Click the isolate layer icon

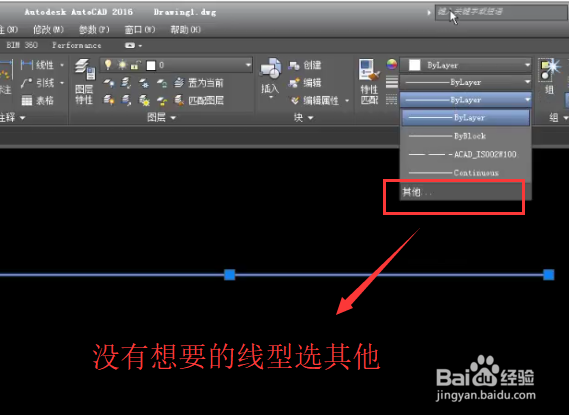[126, 83]
